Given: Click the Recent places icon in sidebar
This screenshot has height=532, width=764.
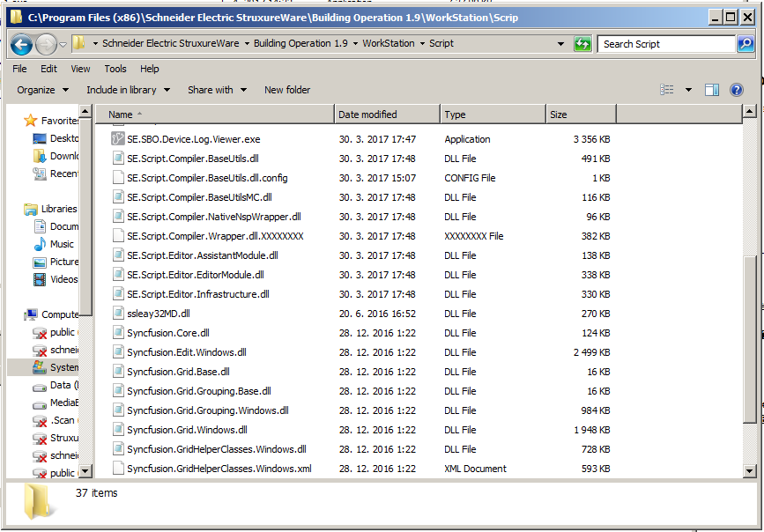Looking at the screenshot, I should click(x=40, y=174).
